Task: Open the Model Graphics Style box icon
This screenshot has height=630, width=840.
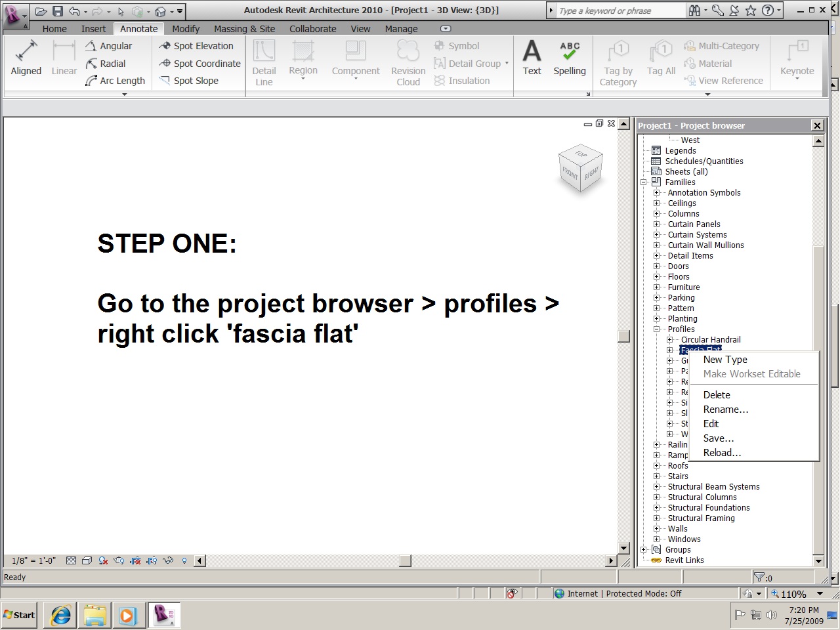Action: 87,560
